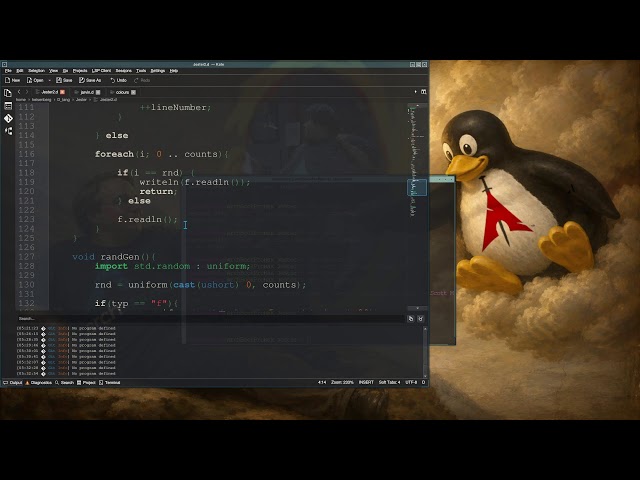Expand the Open recent dropdown arrow
The image size is (640, 480).
pyautogui.click(x=49, y=80)
